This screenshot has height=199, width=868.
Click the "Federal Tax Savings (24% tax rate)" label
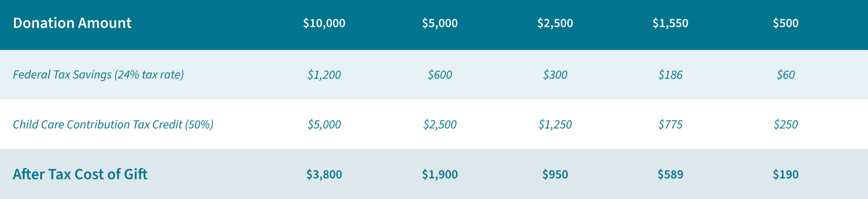98,74
